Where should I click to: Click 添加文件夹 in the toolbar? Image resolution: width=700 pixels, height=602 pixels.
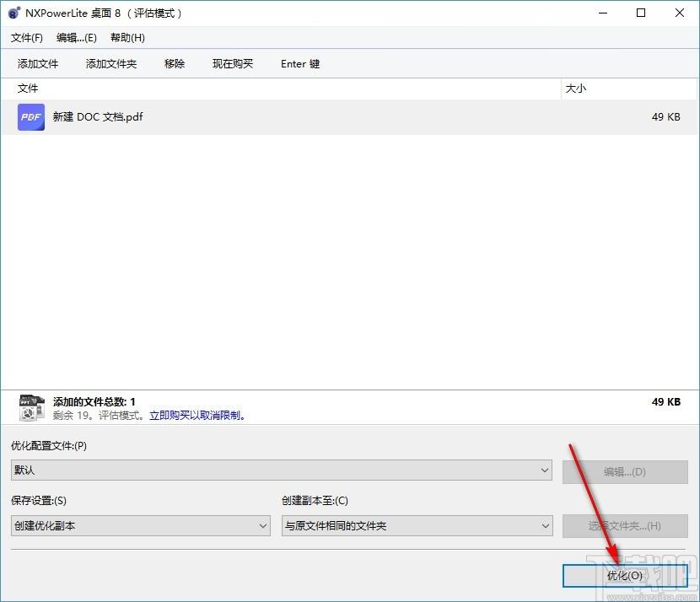[x=111, y=64]
